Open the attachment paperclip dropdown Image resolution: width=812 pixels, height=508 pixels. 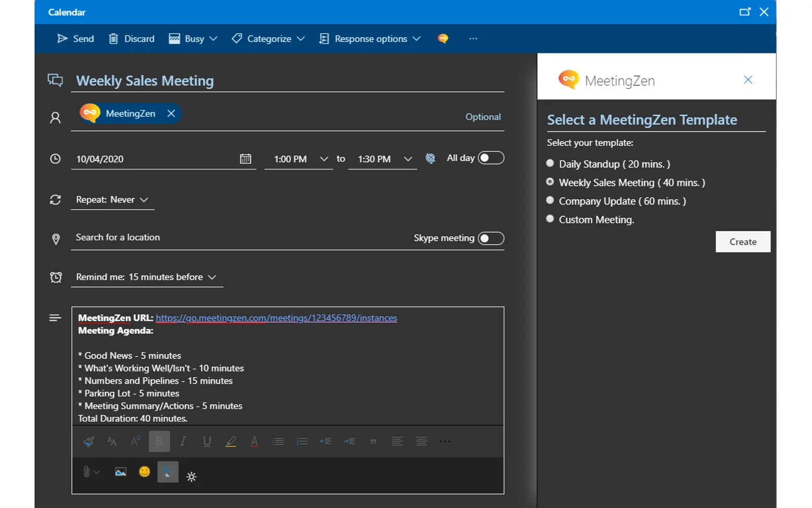click(x=91, y=472)
